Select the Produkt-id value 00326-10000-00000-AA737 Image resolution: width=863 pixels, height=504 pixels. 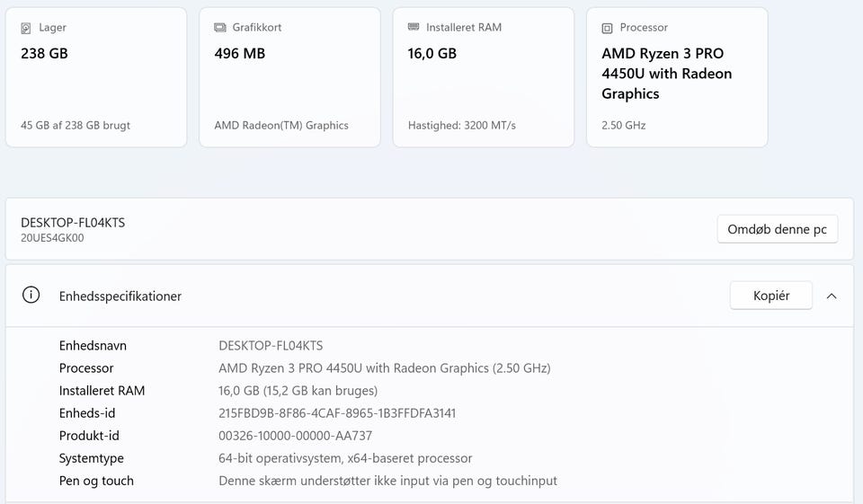pyautogui.click(x=295, y=436)
